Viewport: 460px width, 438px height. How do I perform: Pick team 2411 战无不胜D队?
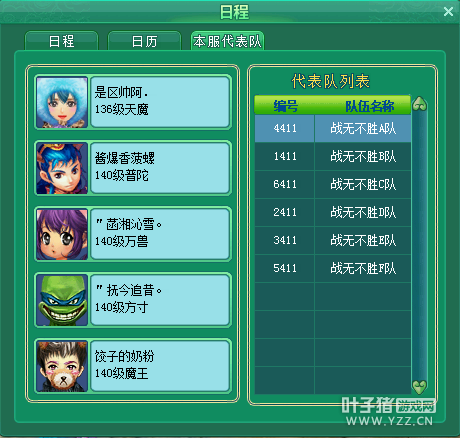[x=333, y=212]
